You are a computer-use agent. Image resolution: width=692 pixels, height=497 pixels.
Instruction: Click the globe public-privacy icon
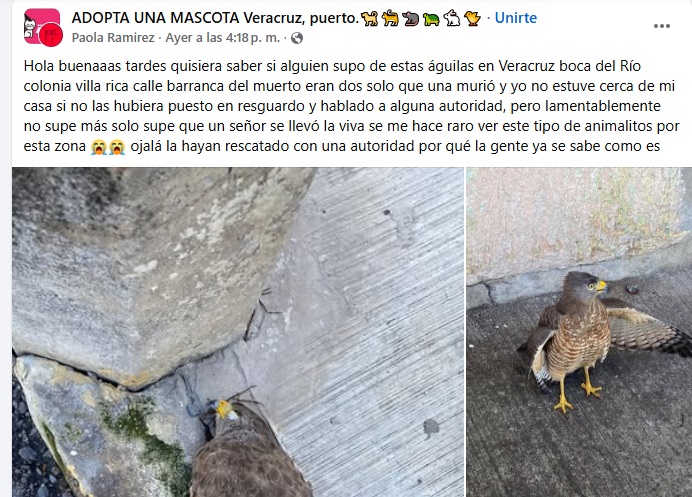[x=297, y=38]
